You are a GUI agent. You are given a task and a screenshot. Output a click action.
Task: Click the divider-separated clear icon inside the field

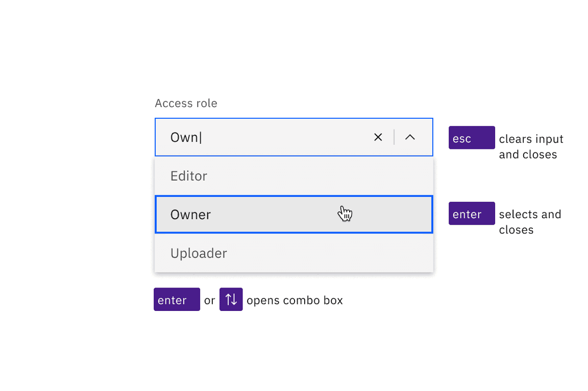click(378, 137)
